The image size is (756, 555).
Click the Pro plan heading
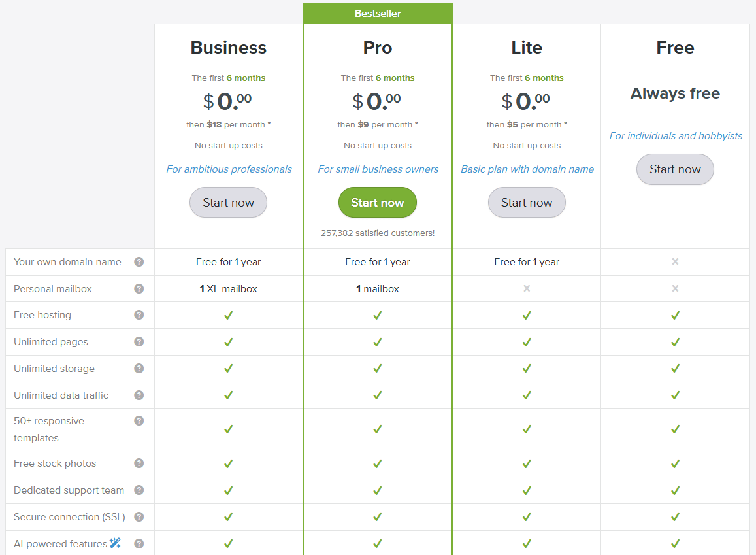(x=378, y=48)
